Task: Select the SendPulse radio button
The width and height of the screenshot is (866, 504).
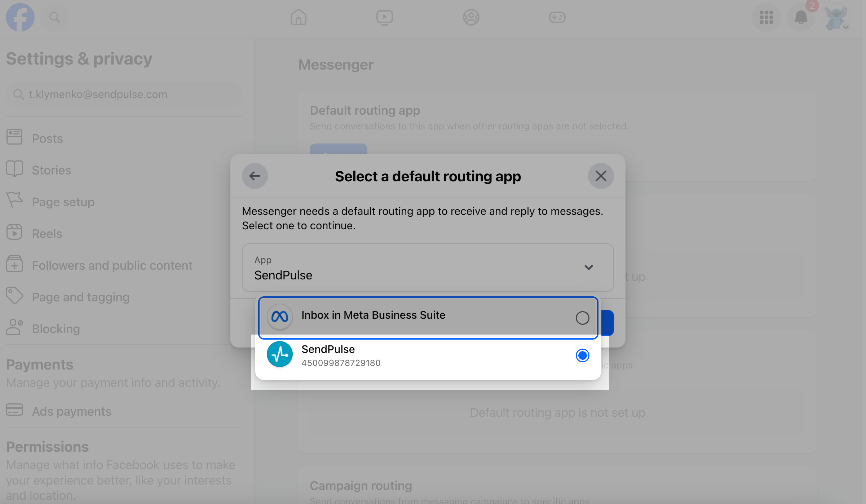Action: (x=582, y=355)
